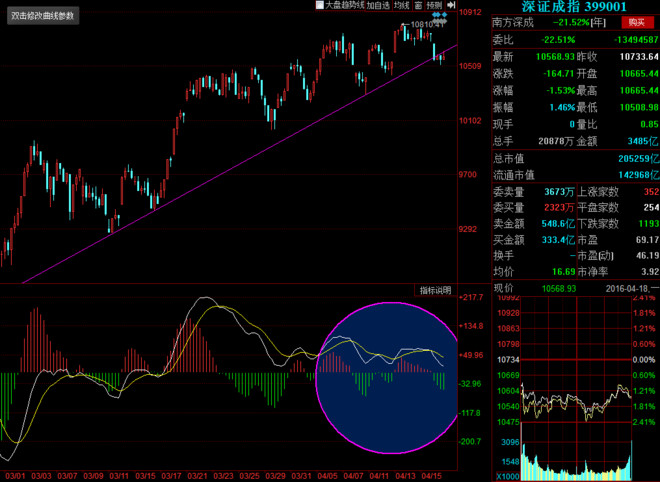Click the red 购买 buy button
This screenshot has height=482, width=660.
pos(636,22)
